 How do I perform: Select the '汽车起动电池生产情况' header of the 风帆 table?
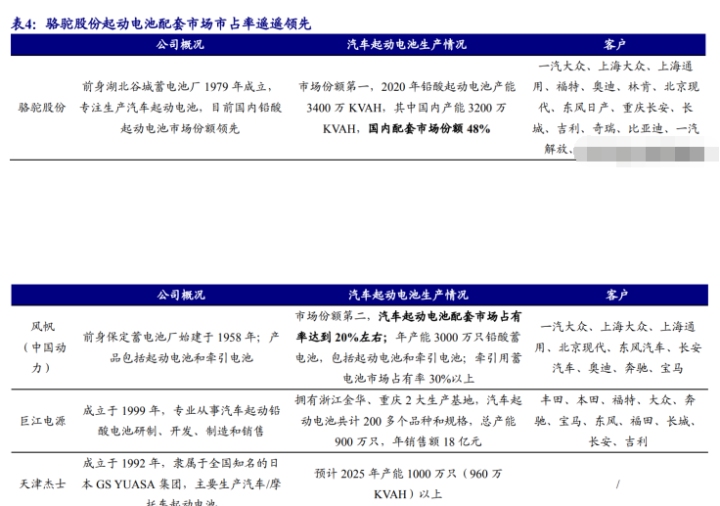click(408, 295)
